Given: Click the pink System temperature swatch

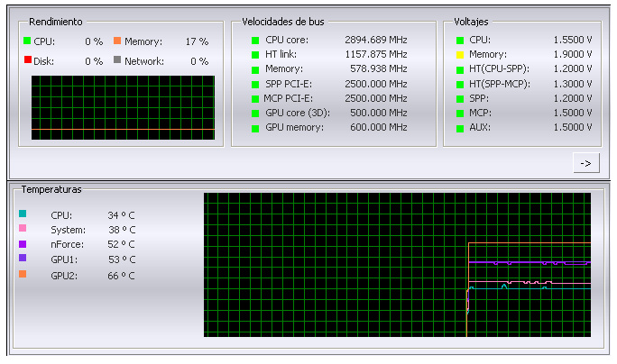Looking at the screenshot, I should coord(23,230).
